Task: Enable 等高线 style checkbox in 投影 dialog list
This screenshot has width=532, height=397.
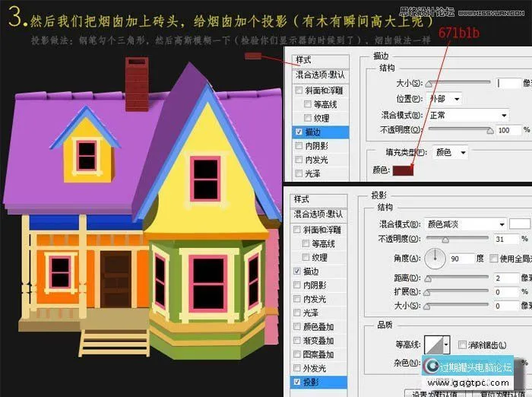Action: (x=306, y=243)
